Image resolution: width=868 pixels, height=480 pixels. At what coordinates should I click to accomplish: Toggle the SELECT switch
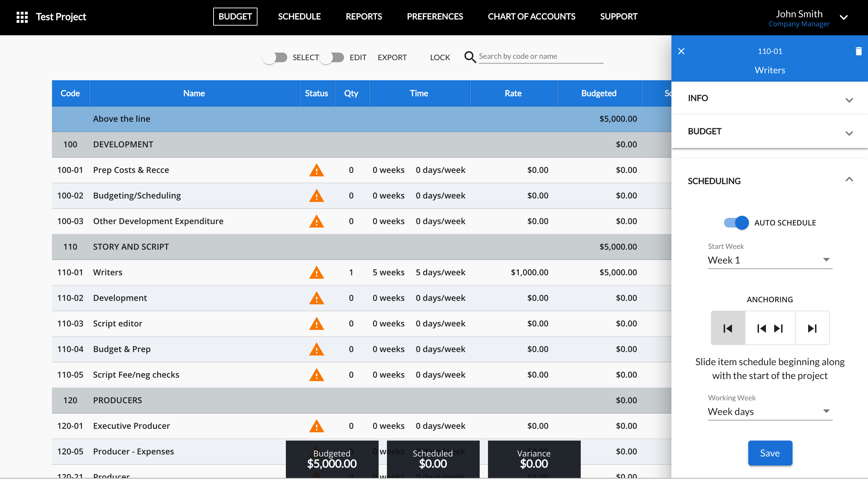275,57
